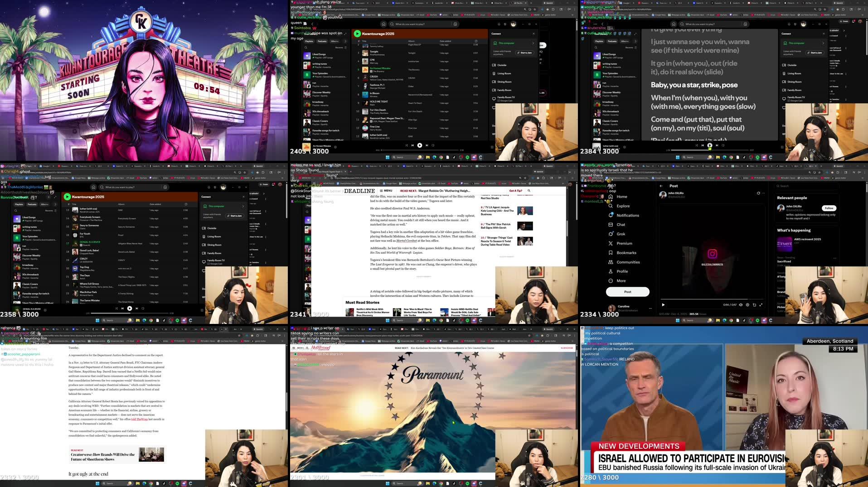This screenshot has width=868, height=487.
Task: Expand Spotify sidebar filters with the arrow
Action: point(345,41)
